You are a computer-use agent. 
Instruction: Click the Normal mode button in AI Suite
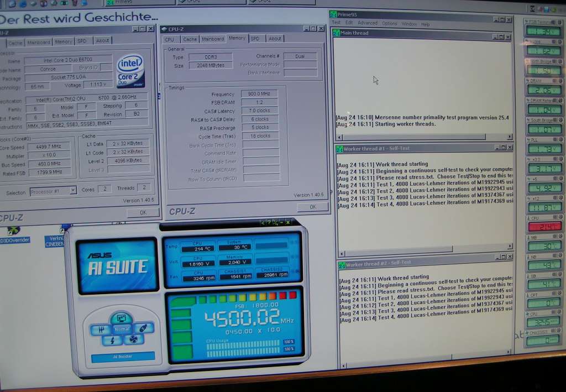click(122, 329)
